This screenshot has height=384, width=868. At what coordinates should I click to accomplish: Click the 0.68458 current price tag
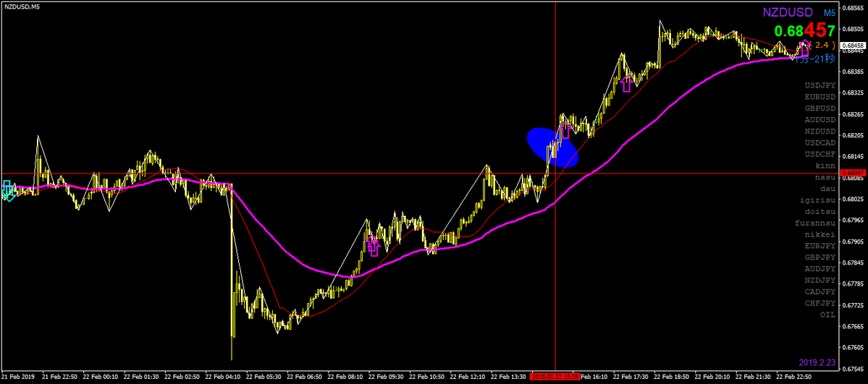click(x=853, y=45)
